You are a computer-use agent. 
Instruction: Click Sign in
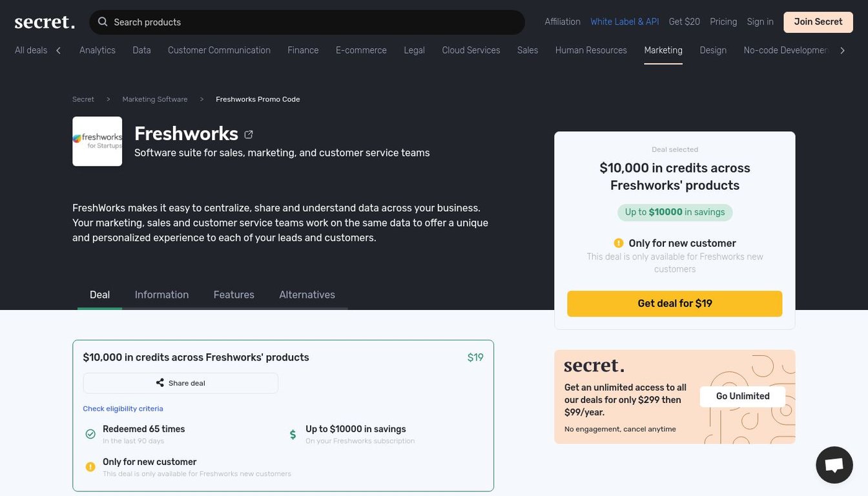(760, 21)
